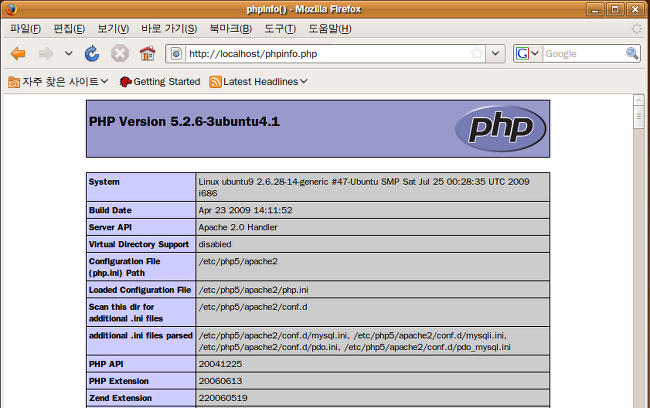Open the Google search engine selector dropdown
The height and width of the screenshot is (408, 650).
(x=527, y=54)
